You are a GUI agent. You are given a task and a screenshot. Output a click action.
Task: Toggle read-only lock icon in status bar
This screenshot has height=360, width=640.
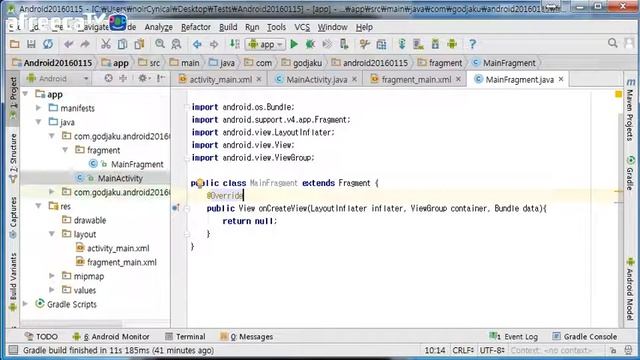[x=613, y=350]
